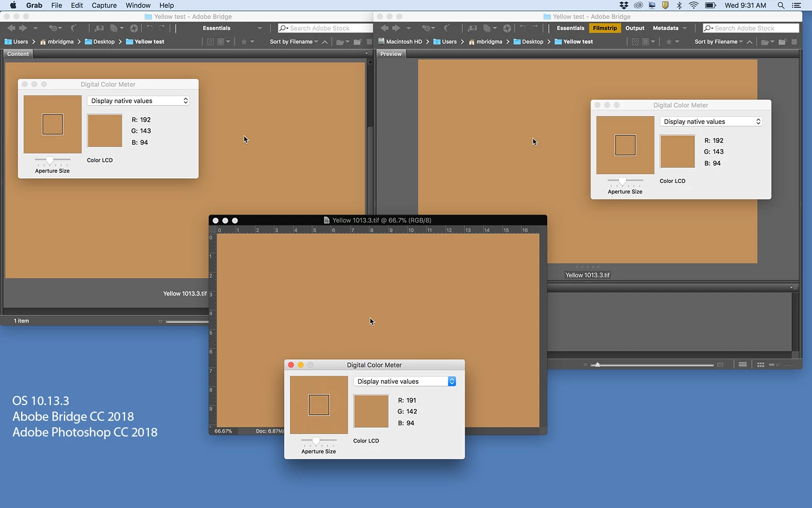Screen dimensions: 812x508
Task: Open Adobe Stock aperture icon in right Bridge
Action: click(x=507, y=28)
